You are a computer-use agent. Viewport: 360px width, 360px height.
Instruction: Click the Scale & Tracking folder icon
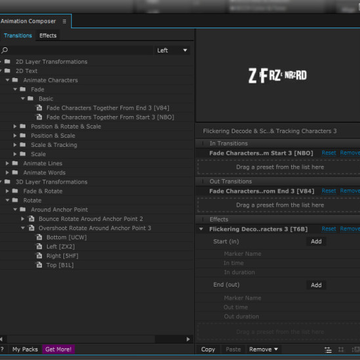point(23,145)
